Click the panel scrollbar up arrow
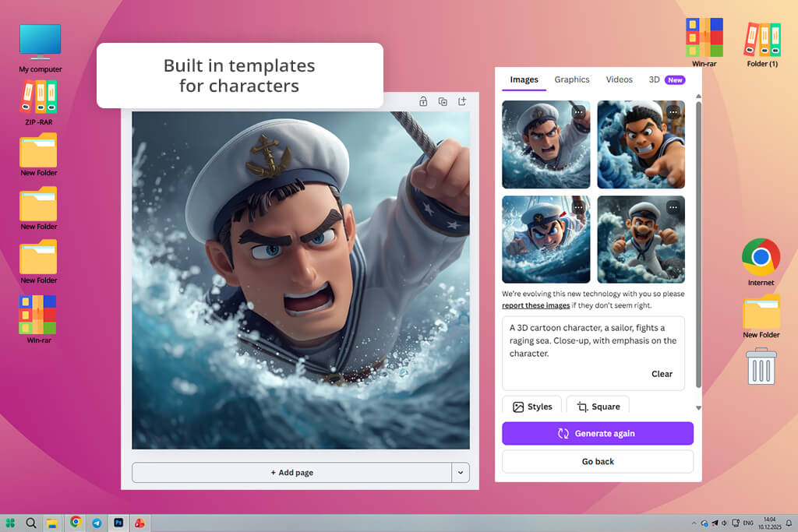The height and width of the screenshot is (532, 798). pyautogui.click(x=698, y=96)
